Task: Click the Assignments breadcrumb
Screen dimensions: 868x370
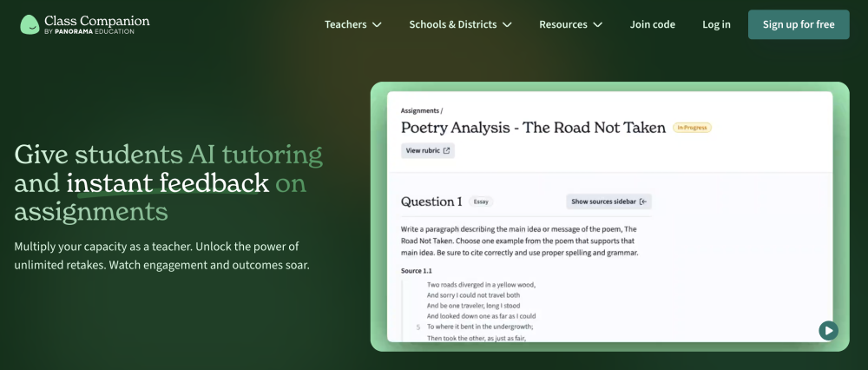Action: (420, 111)
